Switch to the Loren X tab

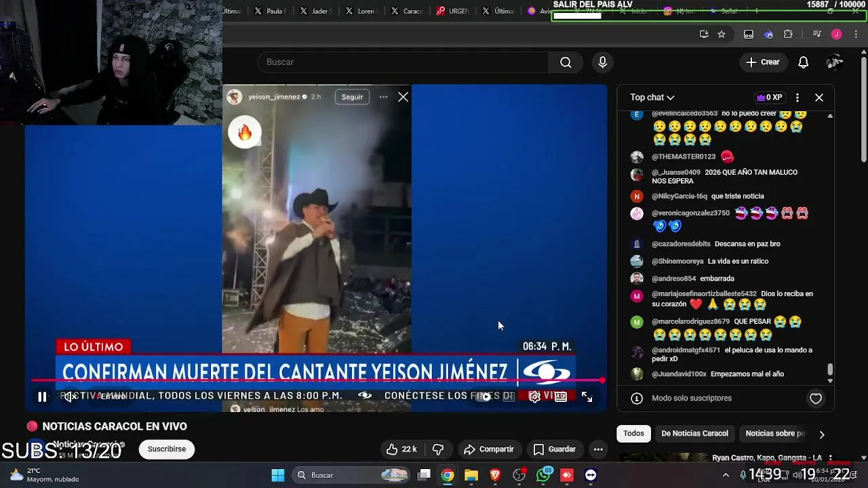tap(360, 11)
